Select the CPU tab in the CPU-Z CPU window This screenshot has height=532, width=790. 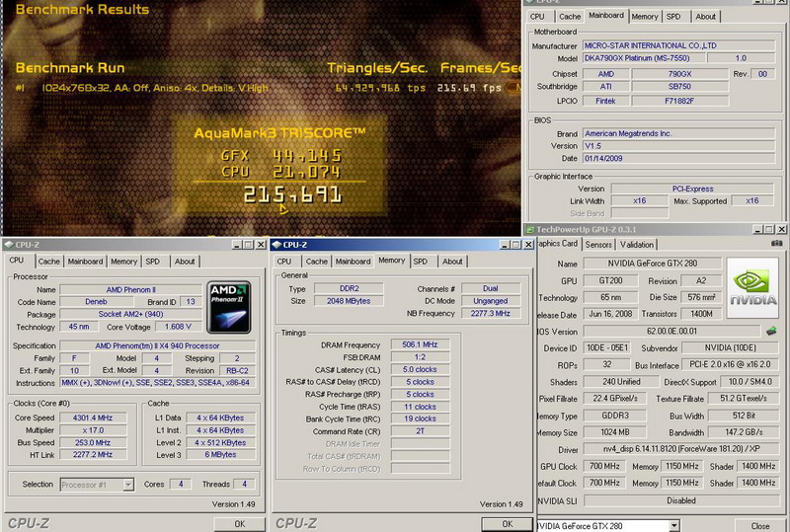[x=17, y=261]
